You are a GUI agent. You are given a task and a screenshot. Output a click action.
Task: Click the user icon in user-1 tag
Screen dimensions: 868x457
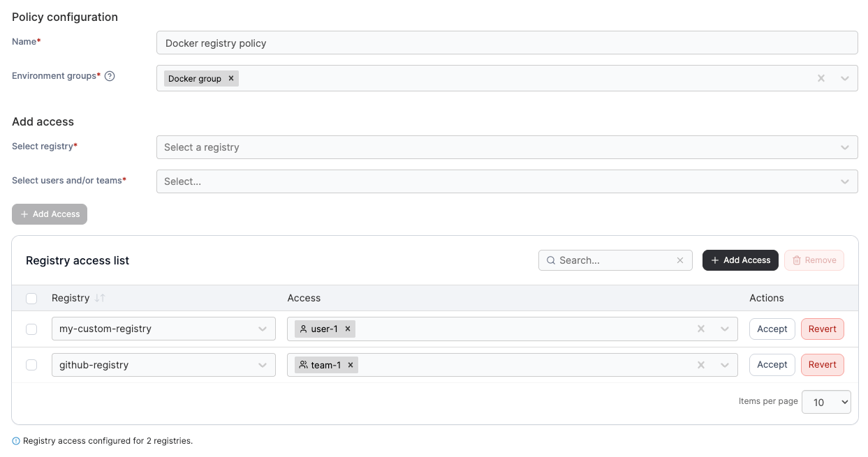[303, 329]
